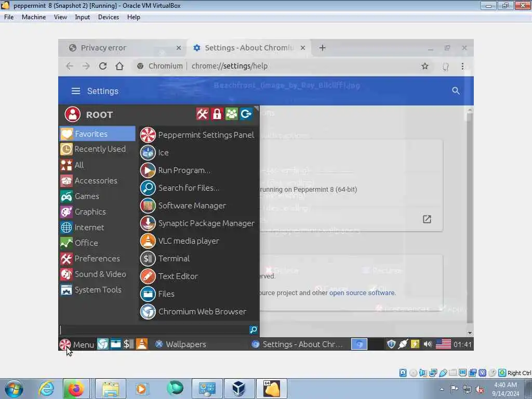Image resolution: width=532 pixels, height=399 pixels.
Task: Click terminal launcher in Peppermint panel
Action: tap(129, 344)
